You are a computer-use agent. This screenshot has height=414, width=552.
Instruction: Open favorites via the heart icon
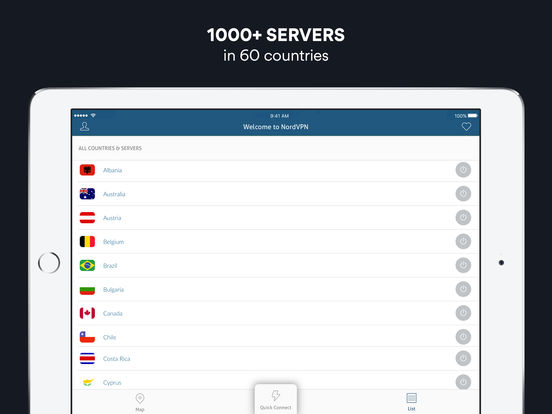(x=466, y=126)
